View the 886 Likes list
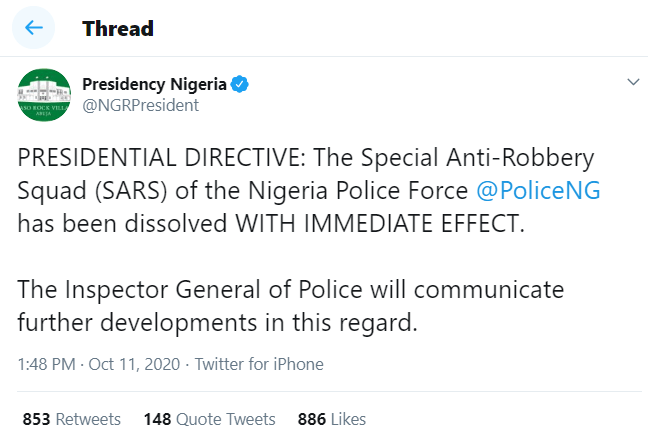The height and width of the screenshot is (444, 648). tap(332, 419)
